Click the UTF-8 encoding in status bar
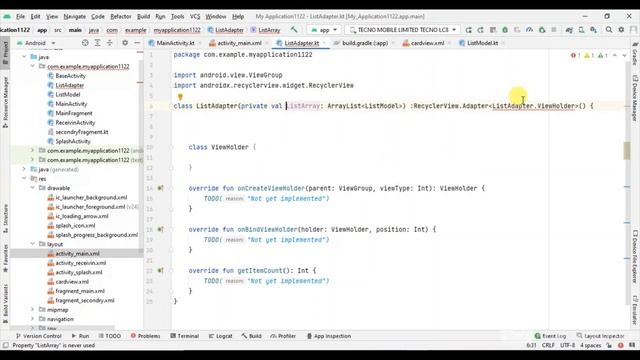This screenshot has height=360, width=640. pos(567,345)
